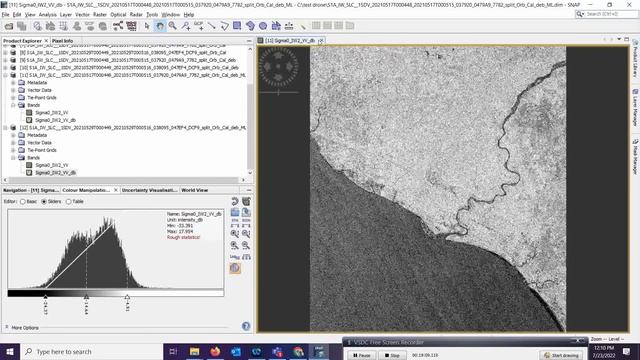Screen dimensions: 640x360
Task: Select the draw ellipse tool
Action: pyautogui.click(x=263, y=26)
